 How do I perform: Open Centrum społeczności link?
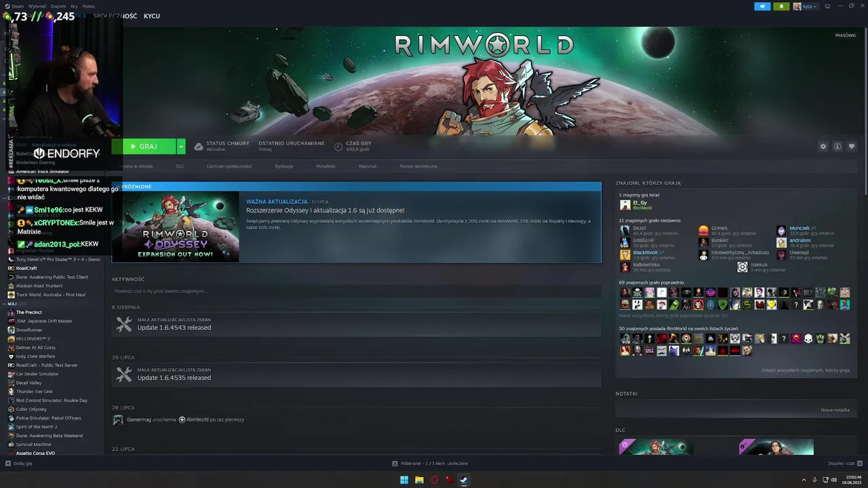coord(229,166)
